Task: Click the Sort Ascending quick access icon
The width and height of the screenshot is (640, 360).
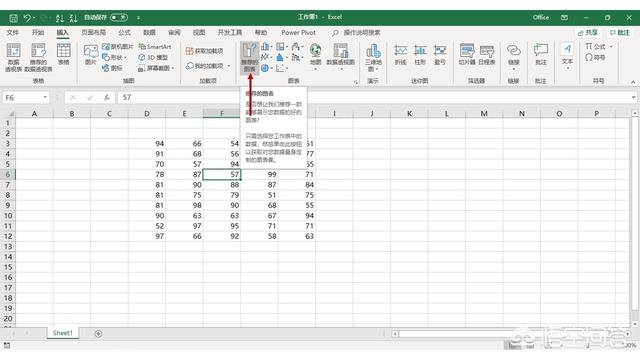Action: click(x=60, y=18)
